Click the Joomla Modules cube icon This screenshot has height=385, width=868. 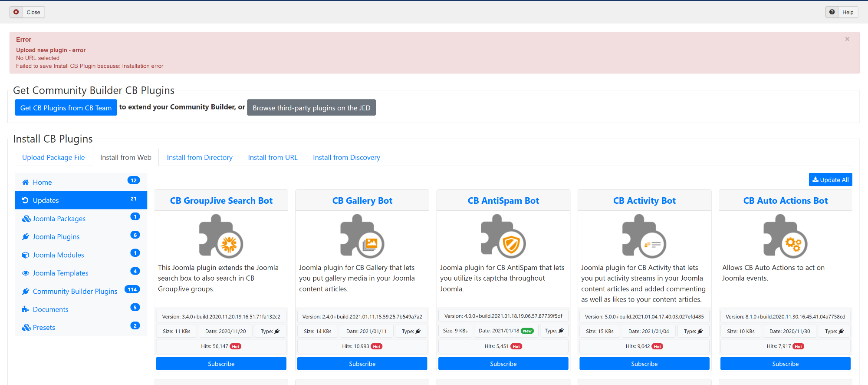click(x=26, y=255)
